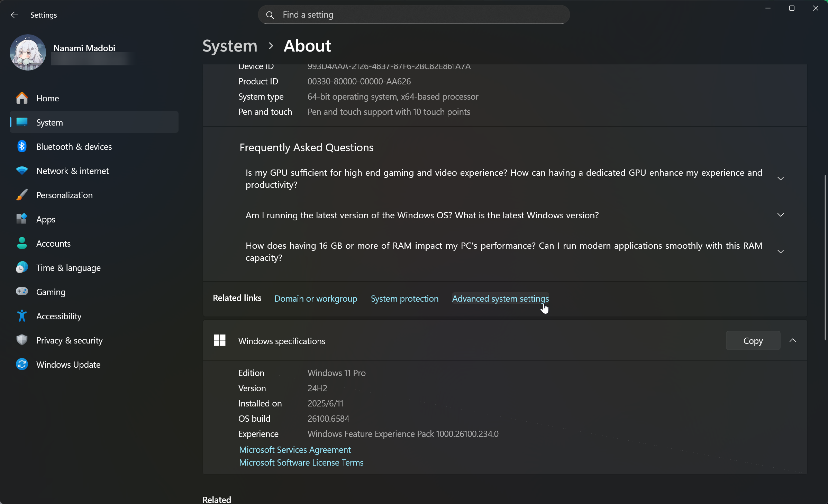Click the Time & language globe icon
The width and height of the screenshot is (828, 504).
coord(22,267)
